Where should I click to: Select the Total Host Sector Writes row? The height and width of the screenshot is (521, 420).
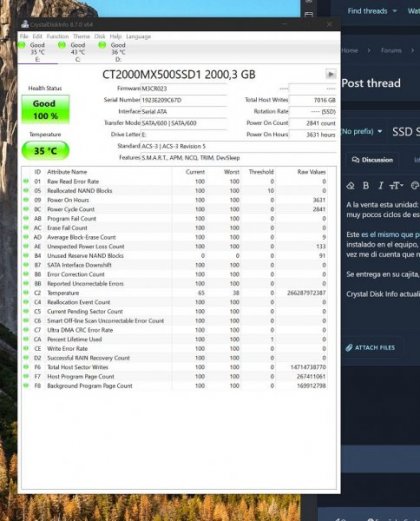[175, 367]
